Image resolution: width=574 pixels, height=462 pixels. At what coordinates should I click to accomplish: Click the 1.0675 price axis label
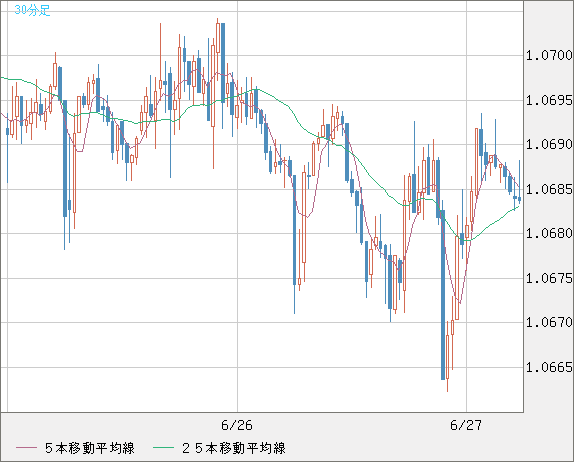(x=549, y=278)
